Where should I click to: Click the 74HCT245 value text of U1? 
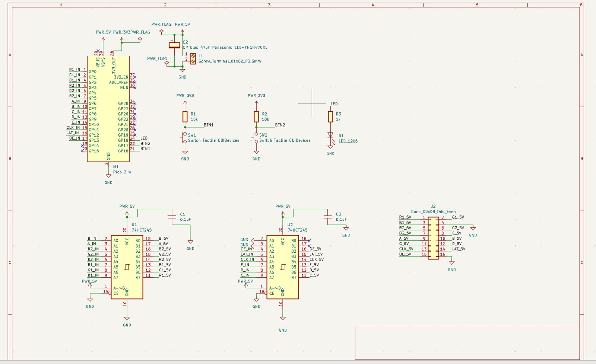coord(142,230)
